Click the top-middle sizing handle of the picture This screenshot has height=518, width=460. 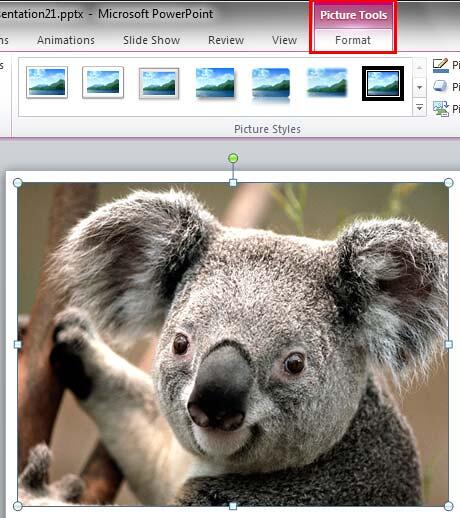click(233, 182)
